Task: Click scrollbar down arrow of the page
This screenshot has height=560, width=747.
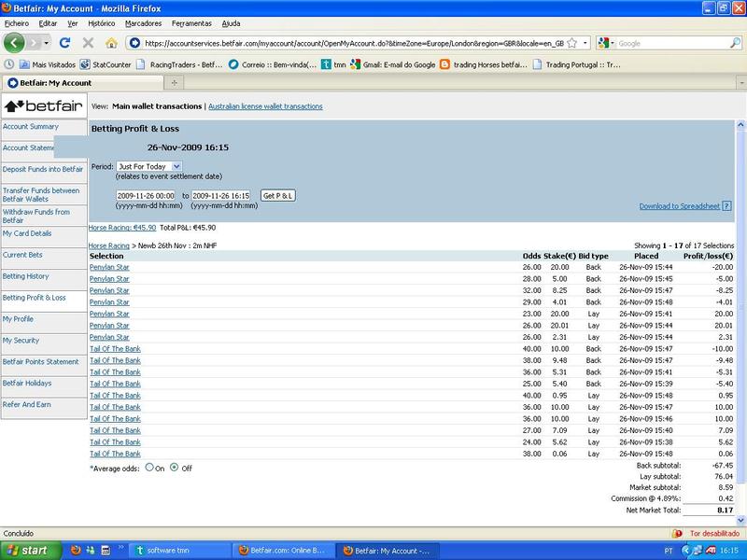Action: coord(740,520)
